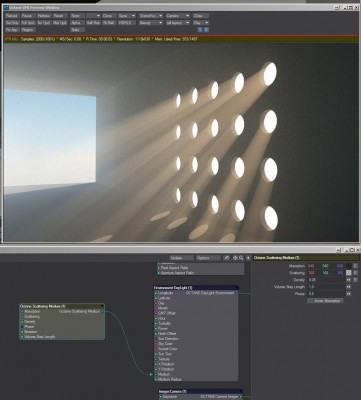This screenshot has height=400, width=361.
Task: Click the envelope 'E' button beside Volume Step Length
Action: point(348,287)
